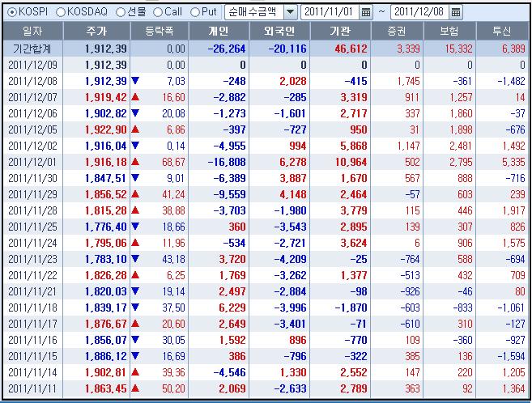The height and width of the screenshot is (403, 532).
Task: Click the up arrow on 2011/11/28 row
Action: 135,210
